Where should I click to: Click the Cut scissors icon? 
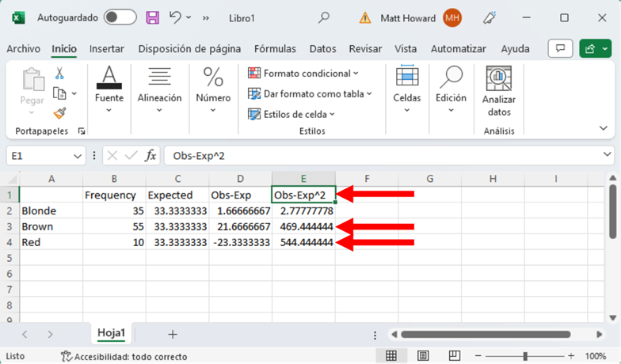click(59, 74)
